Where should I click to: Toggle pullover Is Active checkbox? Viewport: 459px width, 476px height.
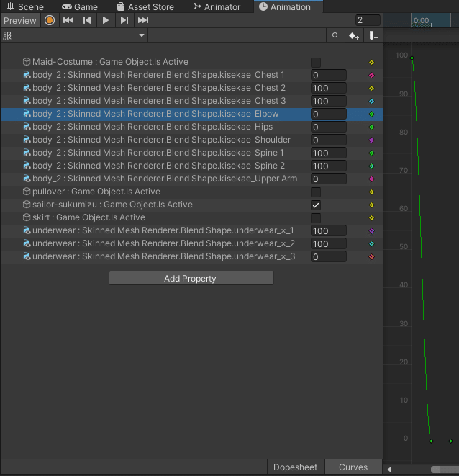pos(316,192)
